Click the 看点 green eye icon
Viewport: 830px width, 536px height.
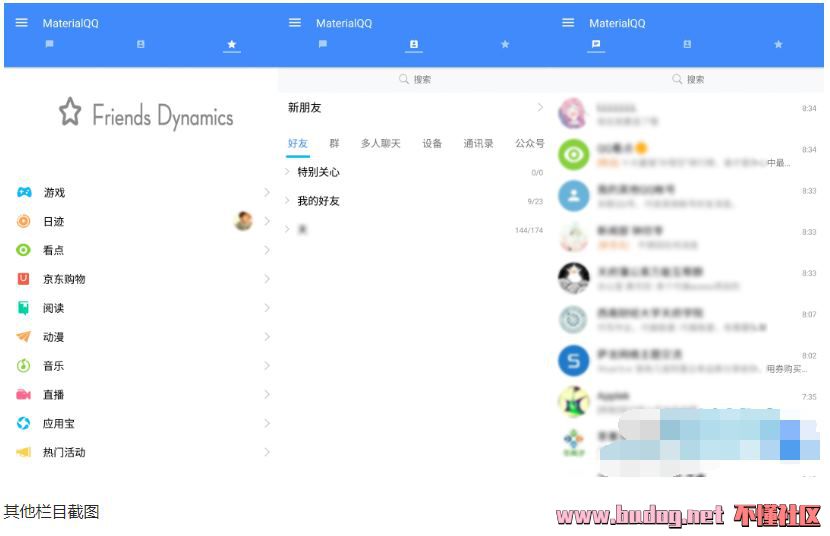(24, 250)
